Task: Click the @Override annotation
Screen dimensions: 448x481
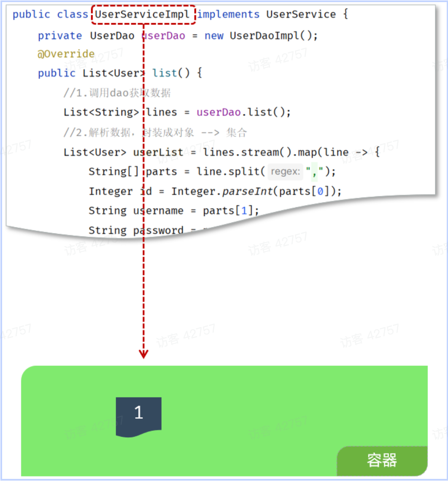Action: [66, 54]
